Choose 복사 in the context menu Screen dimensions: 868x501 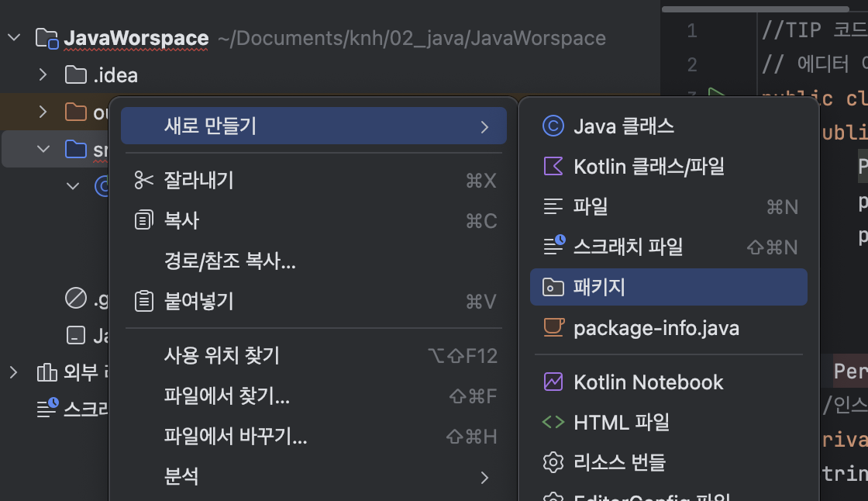coord(313,220)
